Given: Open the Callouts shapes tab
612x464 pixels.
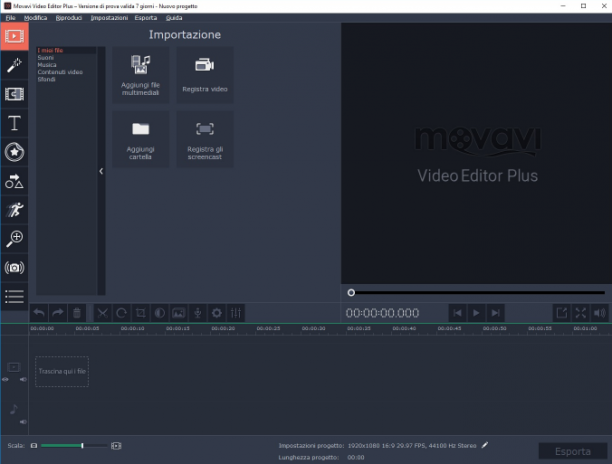Looking at the screenshot, I should click(x=14, y=181).
